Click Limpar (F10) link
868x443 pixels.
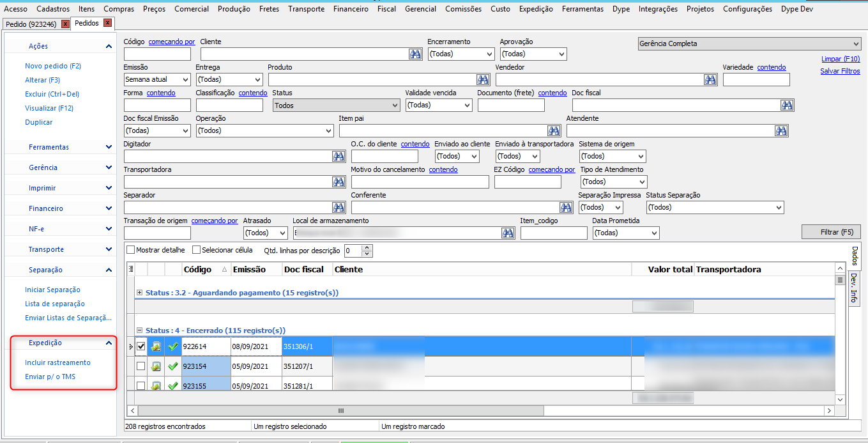841,59
